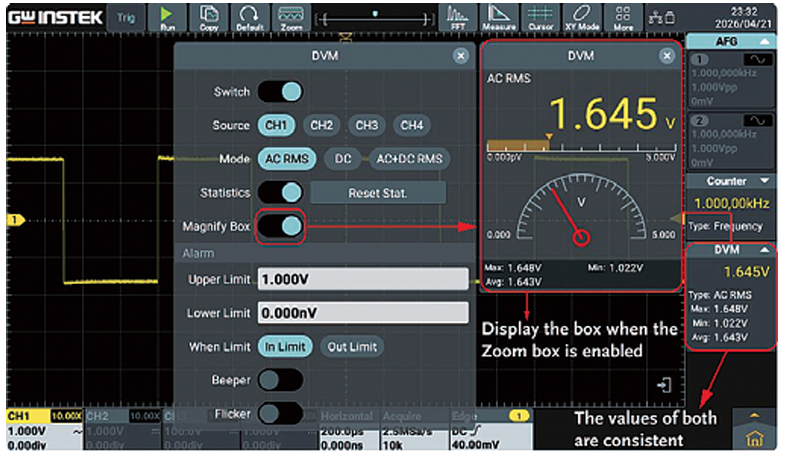Click Max: 1.648V in the magnify box
Image resolution: width=785 pixels, height=456 pixels.
[x=514, y=268]
